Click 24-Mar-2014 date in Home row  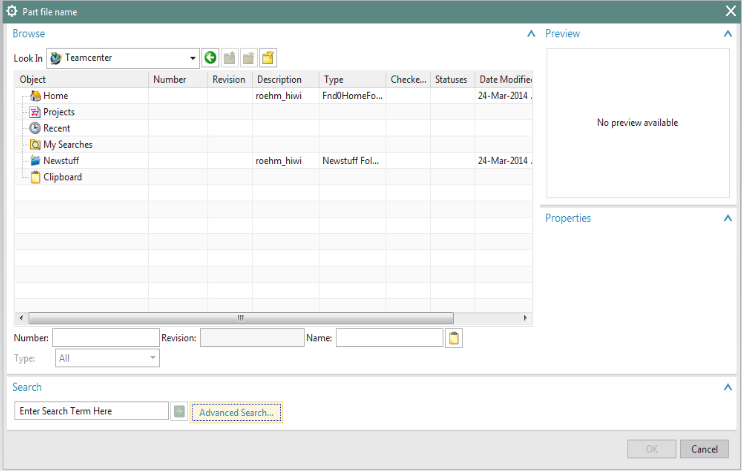pos(504,96)
